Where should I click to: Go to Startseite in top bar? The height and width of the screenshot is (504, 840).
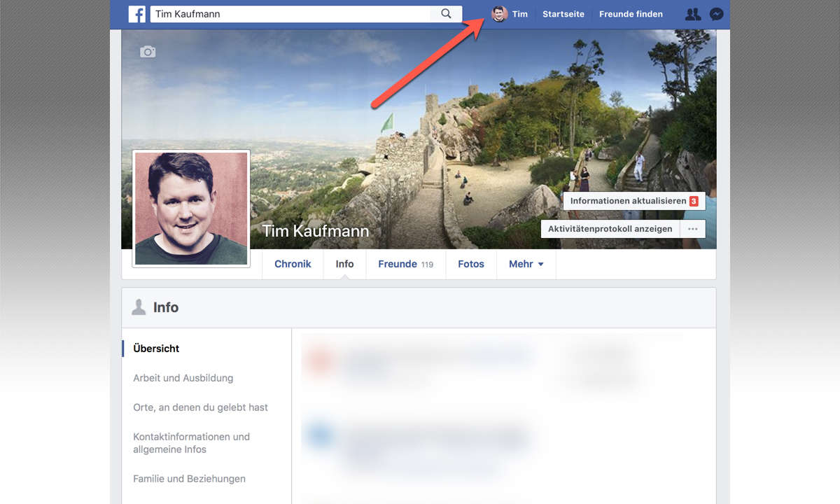(x=563, y=14)
